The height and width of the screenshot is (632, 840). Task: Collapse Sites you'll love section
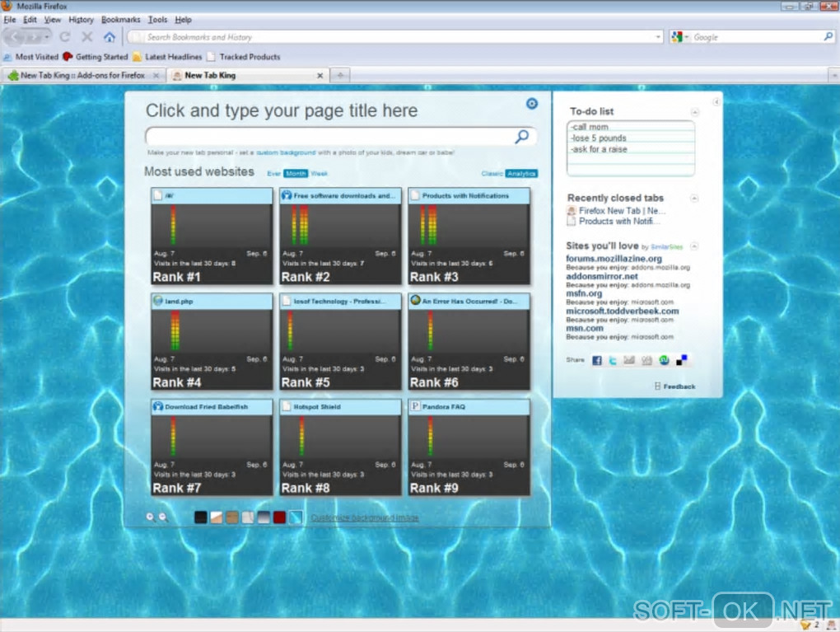pos(694,246)
